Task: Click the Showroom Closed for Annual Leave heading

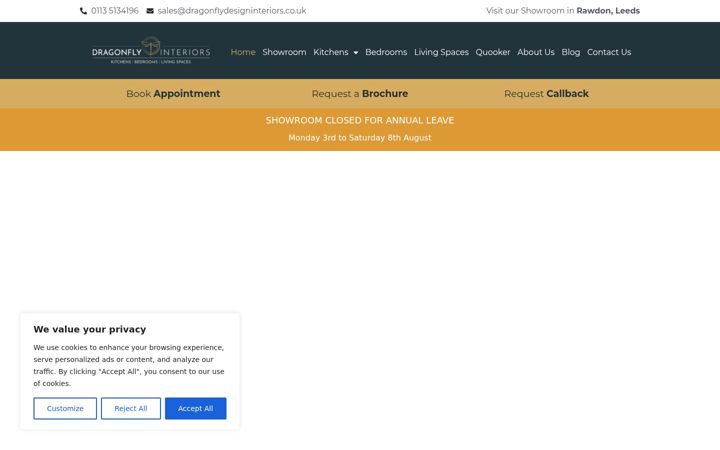Action: click(360, 120)
